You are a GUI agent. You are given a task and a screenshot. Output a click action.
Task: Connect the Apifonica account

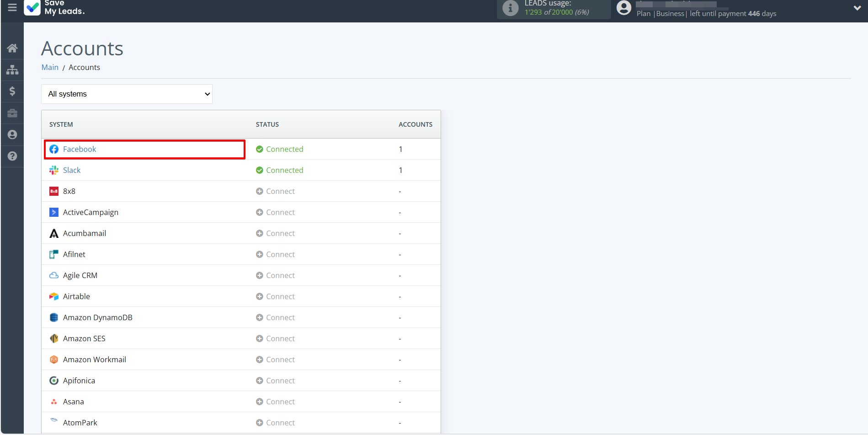275,381
